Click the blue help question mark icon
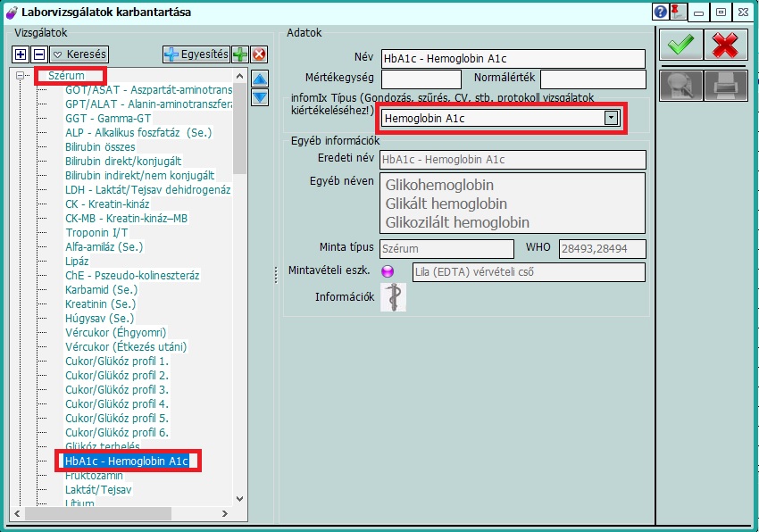Image resolution: width=759 pixels, height=532 pixels. pyautogui.click(x=661, y=12)
